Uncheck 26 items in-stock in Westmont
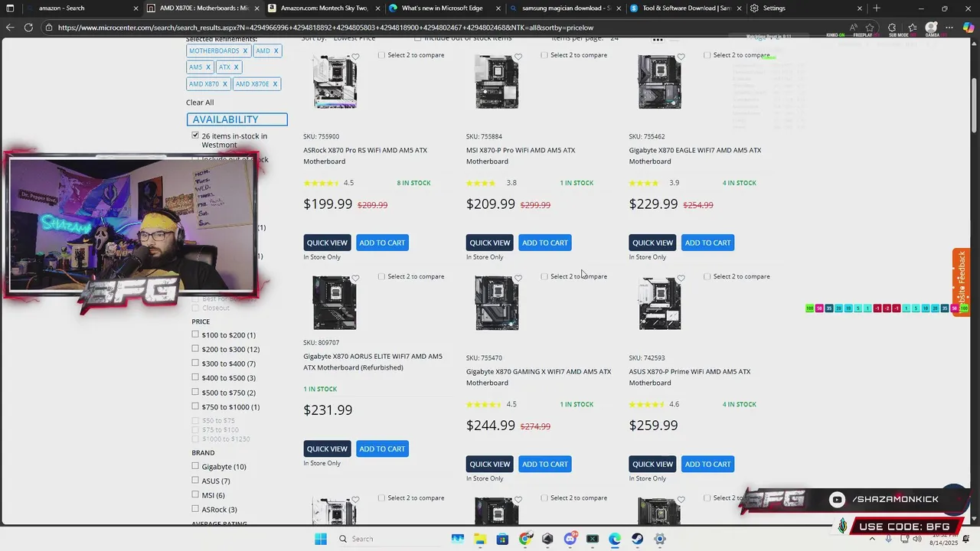980x551 pixels. 195,135
